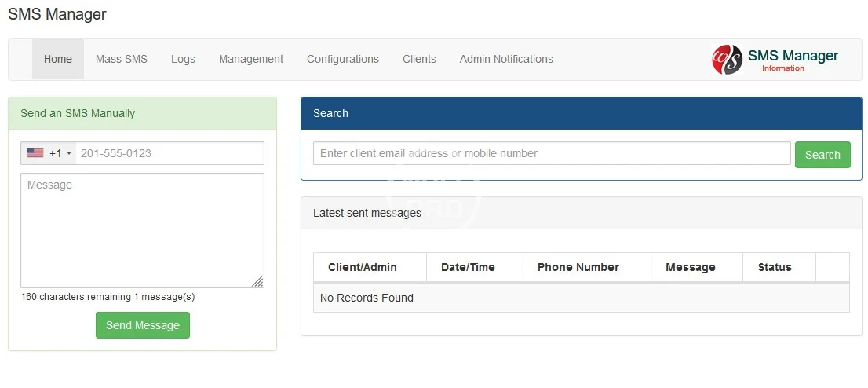
Task: Open the Mass SMS menu
Action: 122,59
